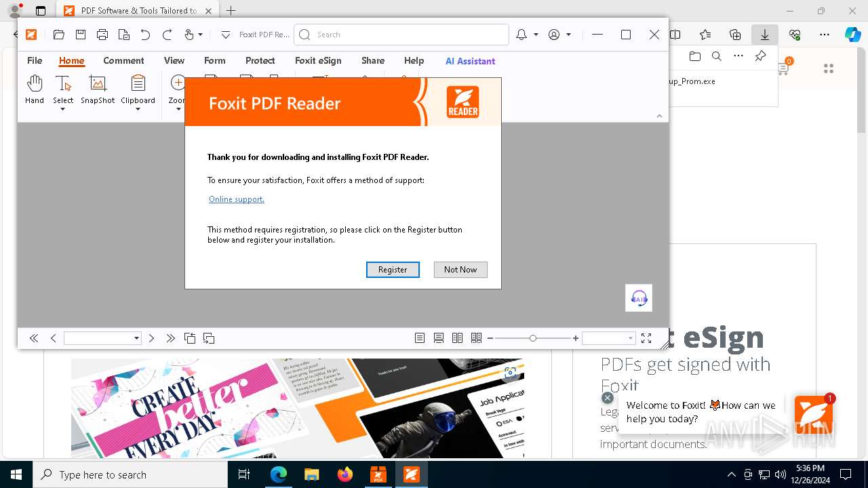Switch to the Home ribbon tab

click(71, 60)
